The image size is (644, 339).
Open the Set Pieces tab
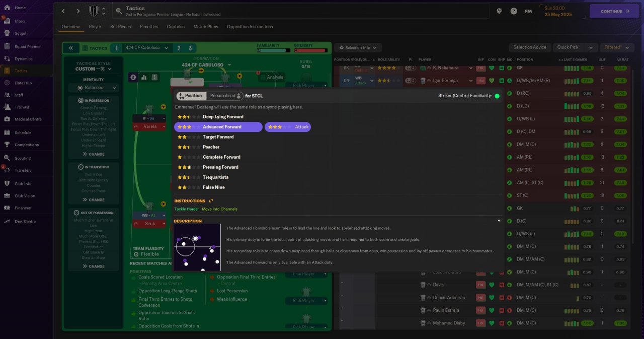(x=121, y=27)
